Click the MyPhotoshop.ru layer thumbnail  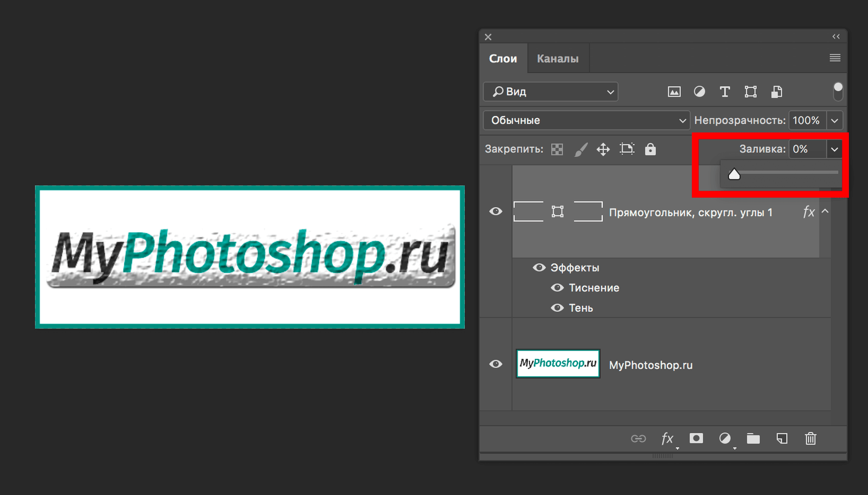tap(558, 364)
